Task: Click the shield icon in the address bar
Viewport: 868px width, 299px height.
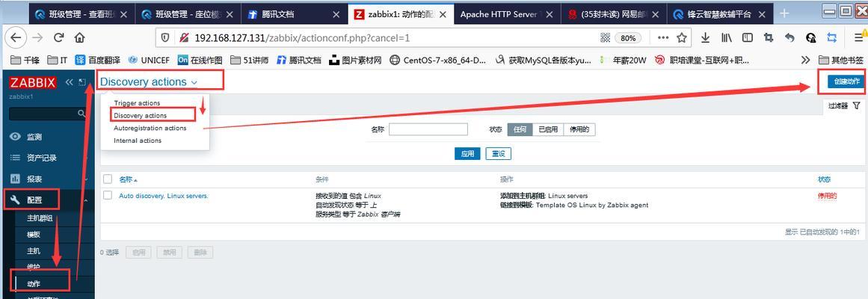Action: point(165,37)
